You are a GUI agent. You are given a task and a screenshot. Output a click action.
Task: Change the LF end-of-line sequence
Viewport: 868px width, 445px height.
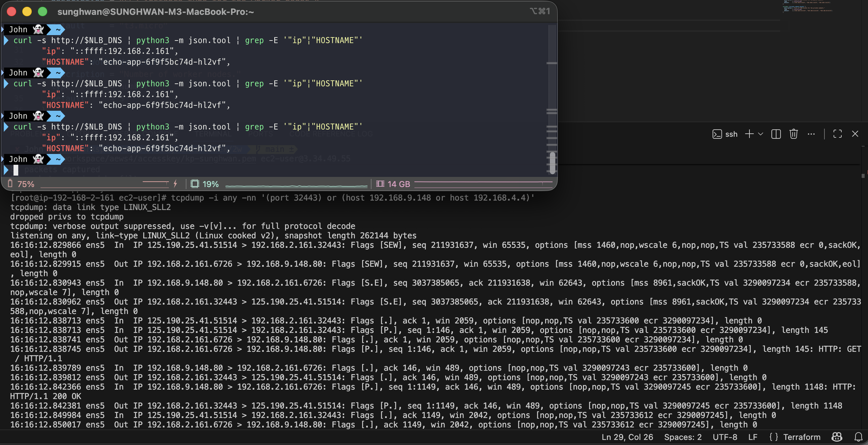pyautogui.click(x=752, y=437)
